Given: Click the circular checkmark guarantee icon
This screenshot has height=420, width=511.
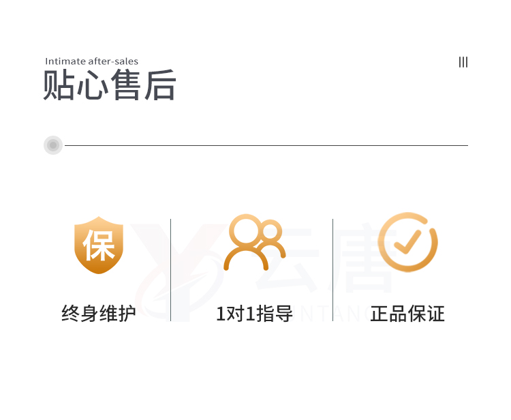Looking at the screenshot, I should pyautogui.click(x=407, y=242).
